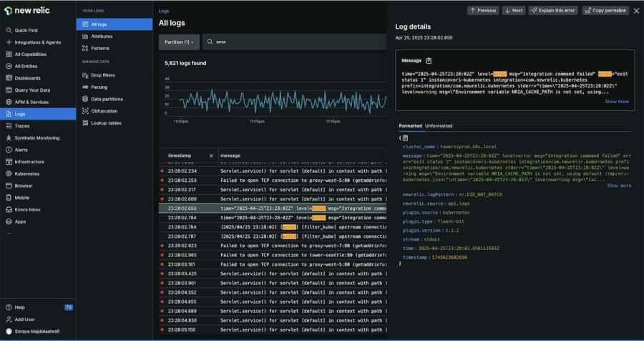Go to Previous log entry
The image size is (644, 341).
[x=483, y=11]
